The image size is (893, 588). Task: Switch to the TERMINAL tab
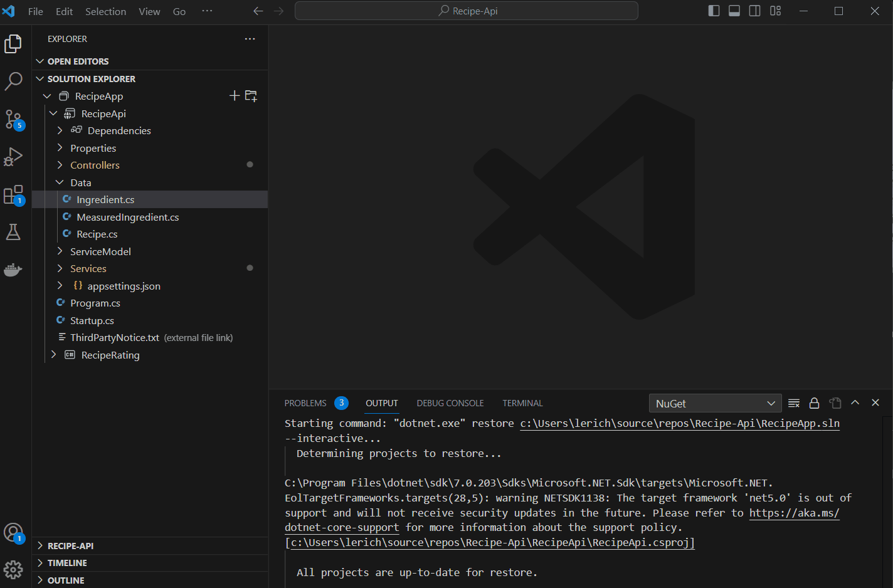pos(522,403)
